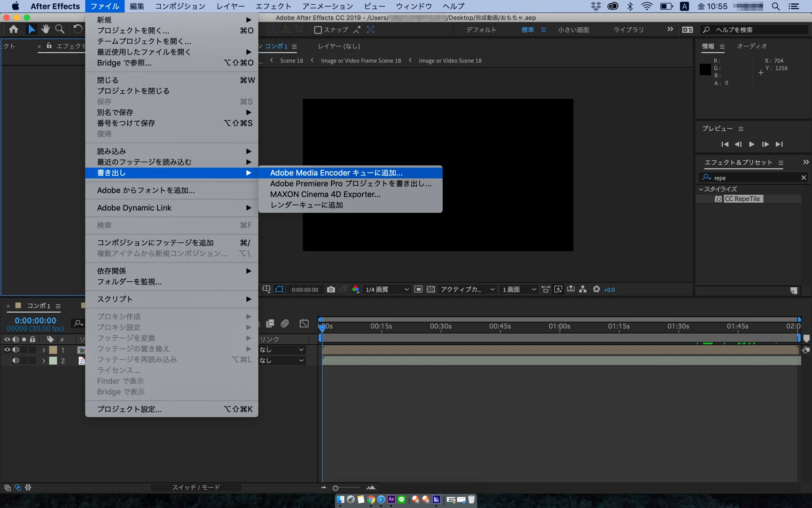Expand layer 1 properties
This screenshot has width=812, height=508.
44,350
